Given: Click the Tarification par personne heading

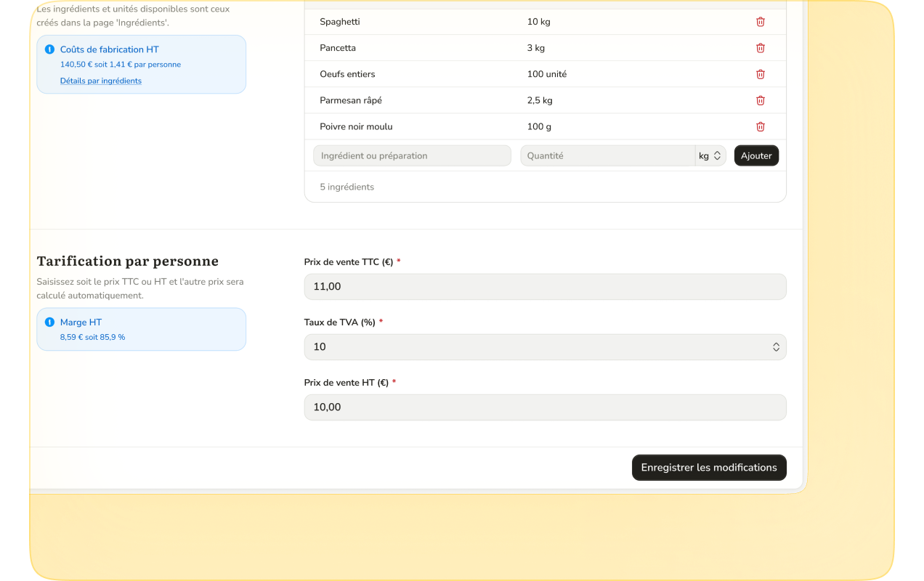Looking at the screenshot, I should point(127,261).
